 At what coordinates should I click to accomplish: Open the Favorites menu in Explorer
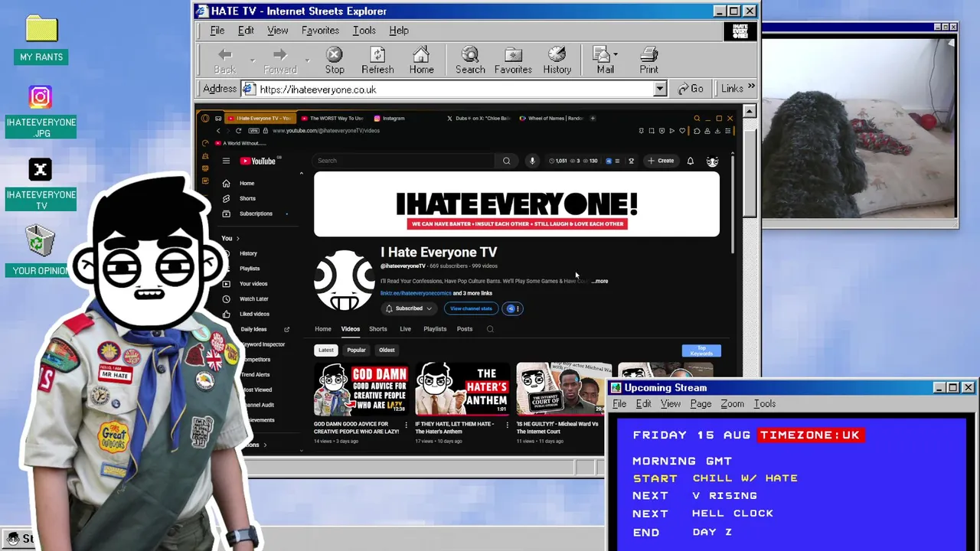pyautogui.click(x=320, y=31)
